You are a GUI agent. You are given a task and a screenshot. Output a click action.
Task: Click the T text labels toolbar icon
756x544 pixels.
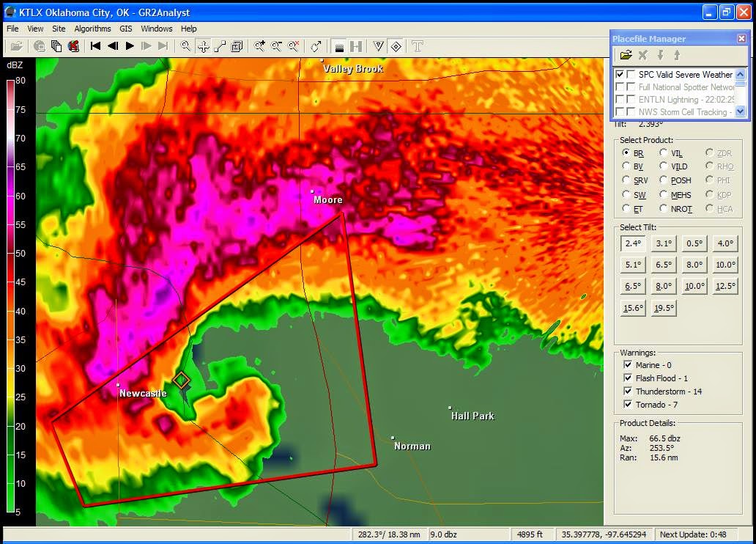coord(418,46)
